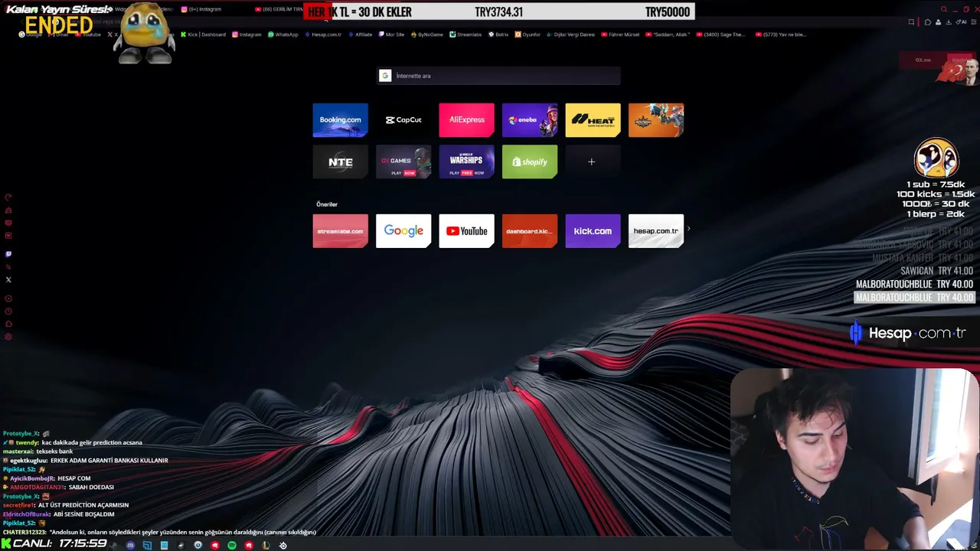Image resolution: width=980 pixels, height=551 pixels.
Task: Open the AliExpress speed dial tile
Action: [x=466, y=120]
